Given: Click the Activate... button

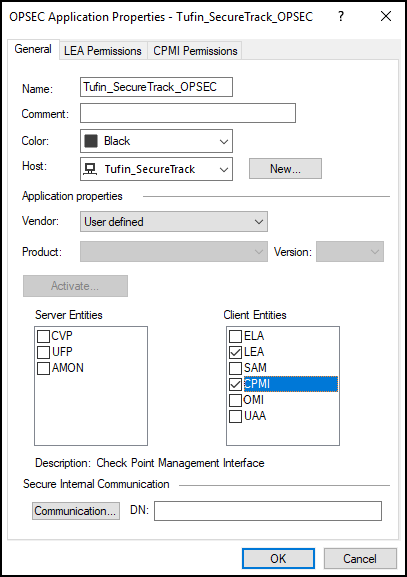Looking at the screenshot, I should click(75, 286).
